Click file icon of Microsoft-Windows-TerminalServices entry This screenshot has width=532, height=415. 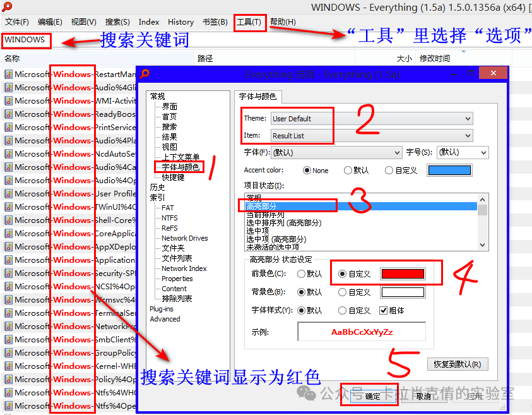click(9, 313)
